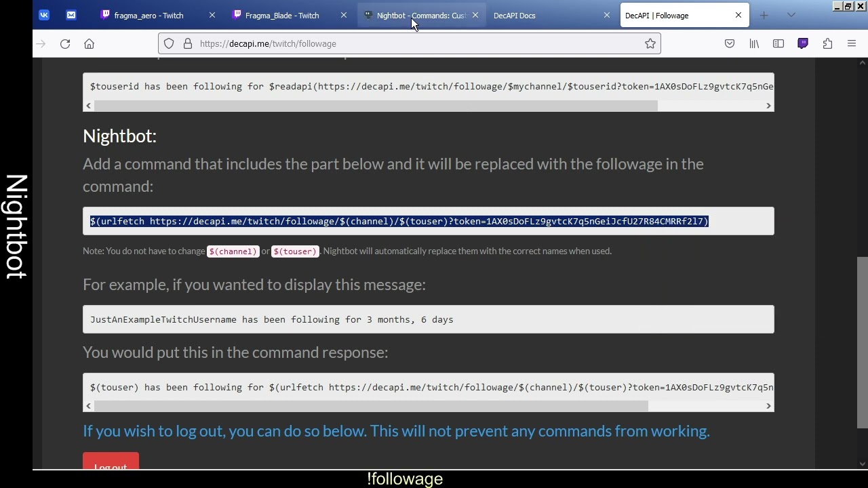This screenshot has height=488, width=868.
Task: Click the Nightbot: section heading
Action: [x=119, y=136]
